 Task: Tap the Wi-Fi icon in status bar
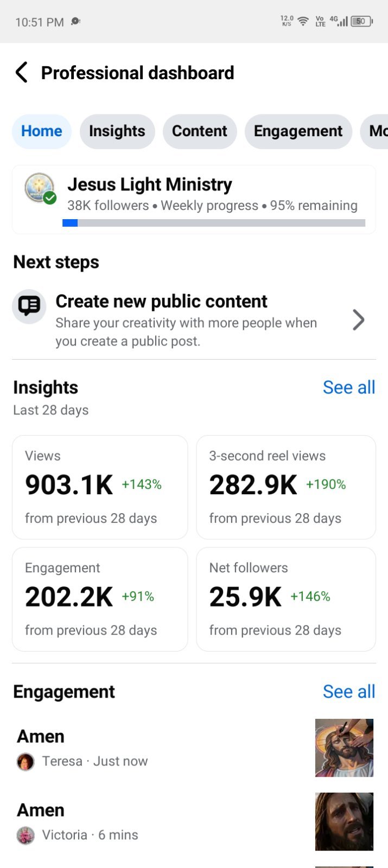click(x=303, y=21)
